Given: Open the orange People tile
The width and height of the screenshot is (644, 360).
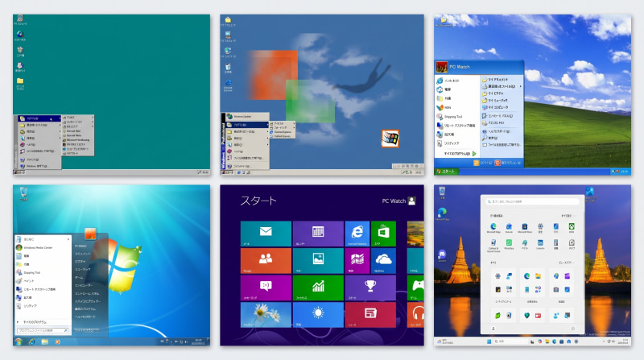Looking at the screenshot, I should [266, 261].
